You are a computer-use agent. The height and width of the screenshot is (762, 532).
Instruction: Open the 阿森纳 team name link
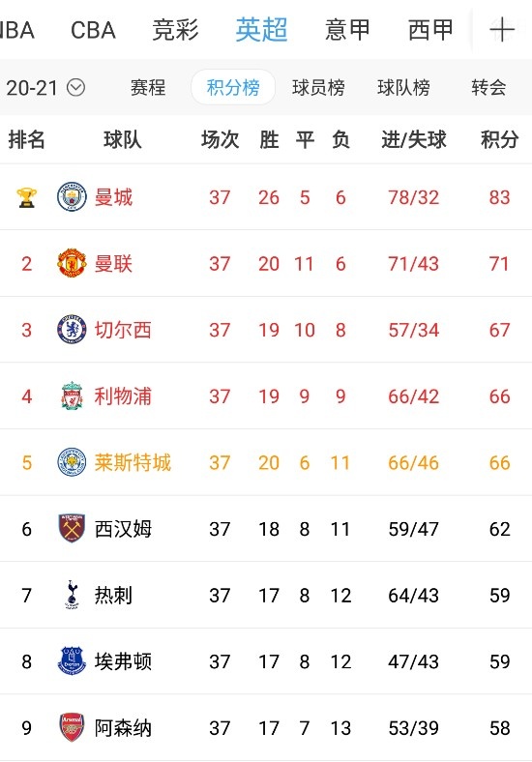123,728
